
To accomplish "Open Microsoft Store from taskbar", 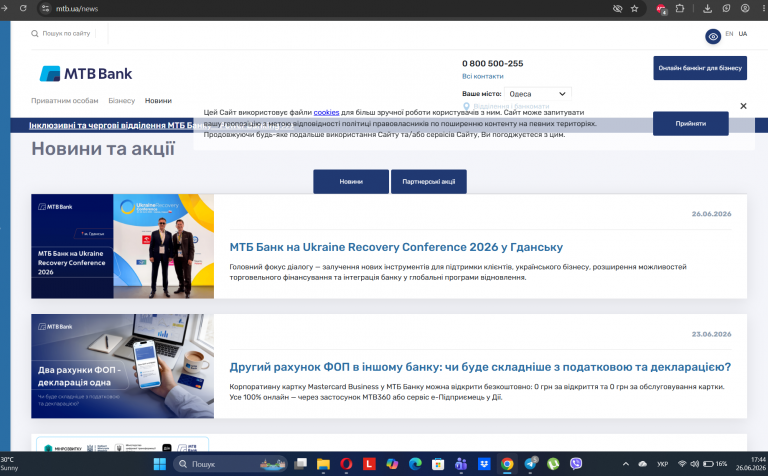I will click(438, 464).
